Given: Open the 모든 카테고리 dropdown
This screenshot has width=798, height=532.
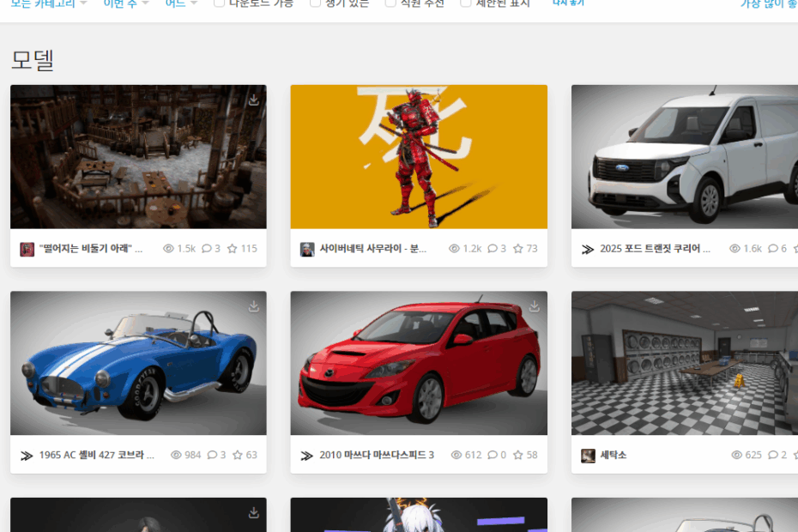Looking at the screenshot, I should point(48,3).
